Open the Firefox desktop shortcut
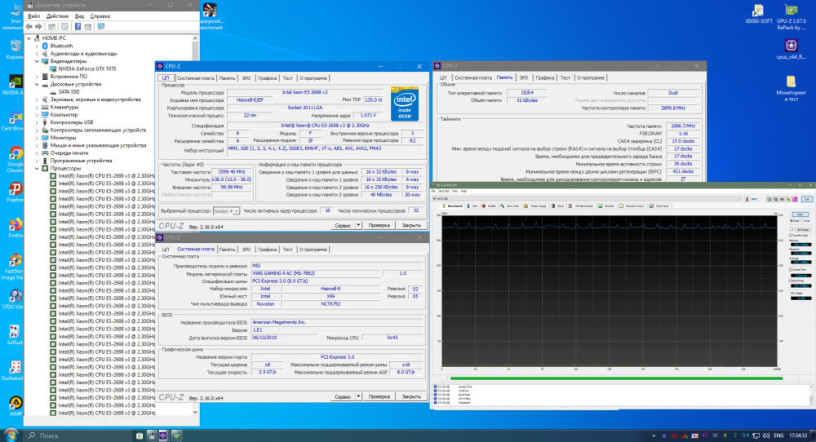Screen dimensions: 816x442 15,228
